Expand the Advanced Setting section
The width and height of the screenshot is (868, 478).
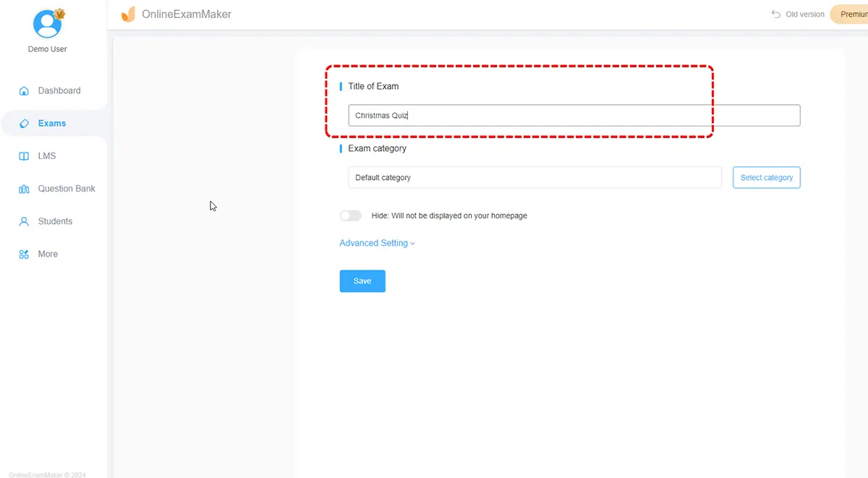[377, 243]
